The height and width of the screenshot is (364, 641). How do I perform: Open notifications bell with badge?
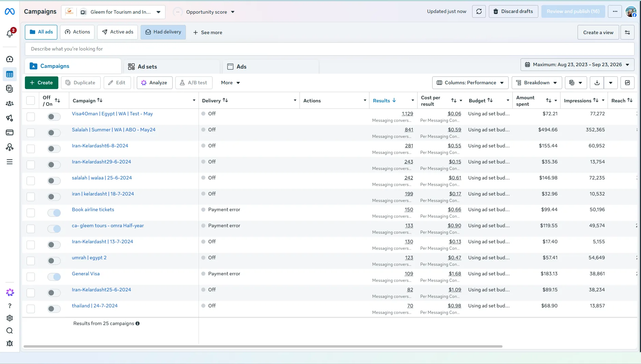pos(10,33)
